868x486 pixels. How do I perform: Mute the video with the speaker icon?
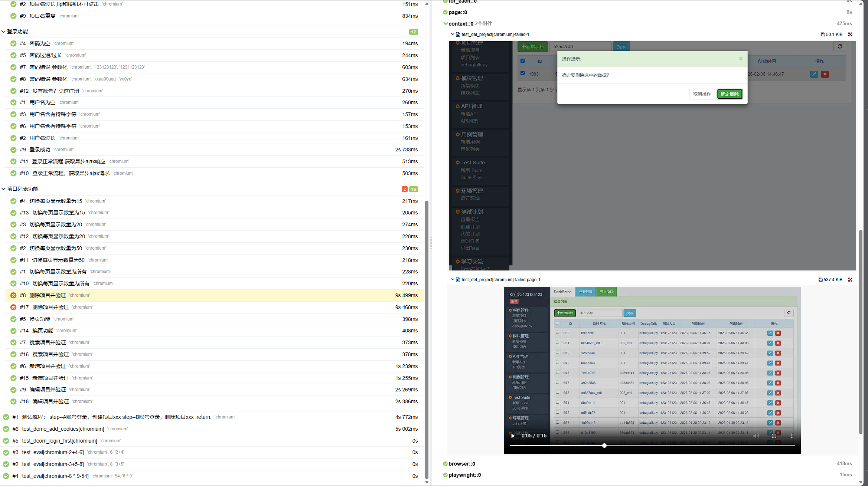coord(756,436)
